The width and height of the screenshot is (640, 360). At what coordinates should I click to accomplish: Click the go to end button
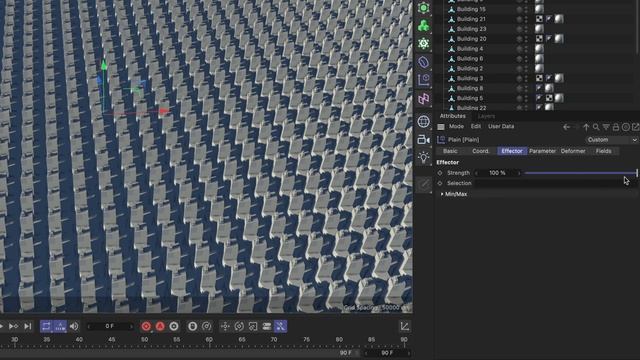[27, 326]
